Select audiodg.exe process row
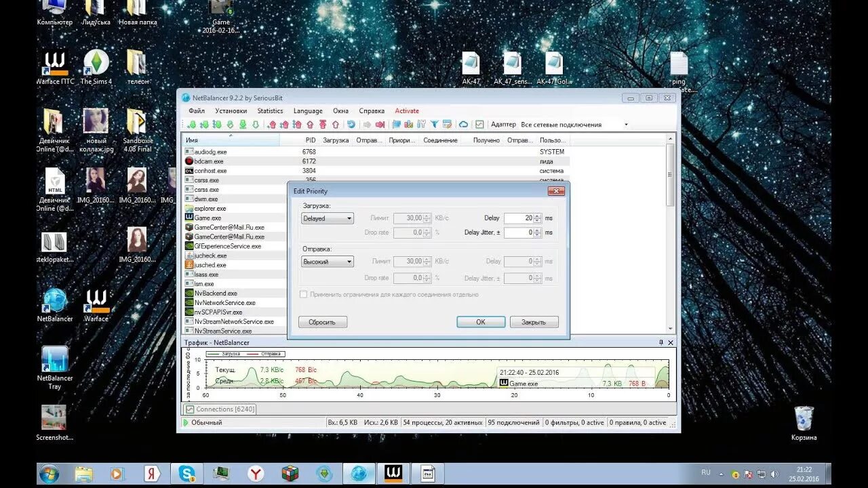 [376, 152]
